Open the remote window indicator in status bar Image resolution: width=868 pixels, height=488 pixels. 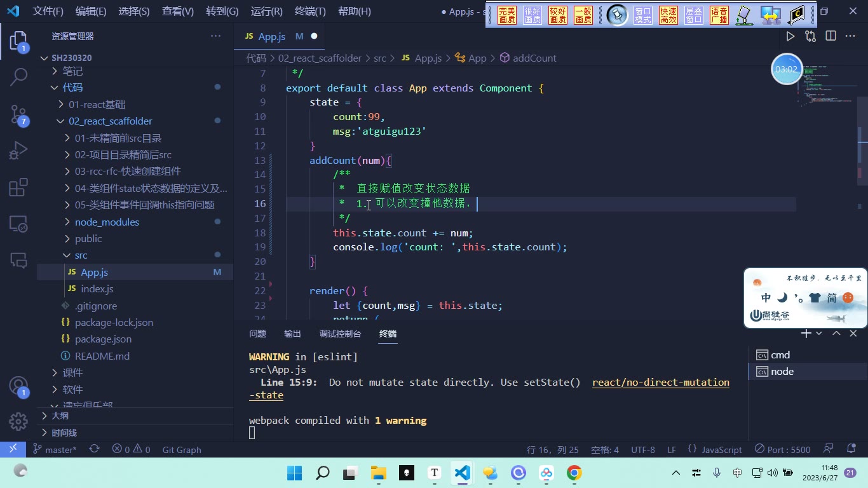(13, 449)
